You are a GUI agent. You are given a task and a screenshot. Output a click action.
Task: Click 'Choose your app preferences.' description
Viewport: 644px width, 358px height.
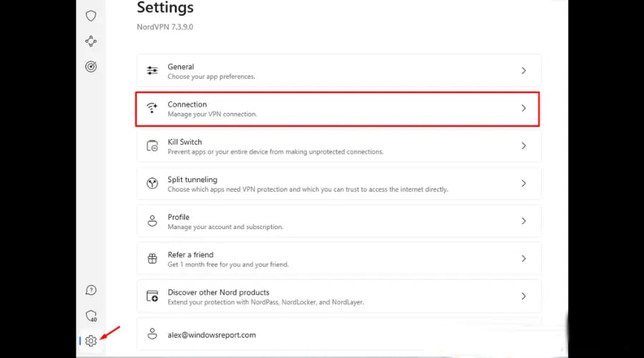(211, 77)
